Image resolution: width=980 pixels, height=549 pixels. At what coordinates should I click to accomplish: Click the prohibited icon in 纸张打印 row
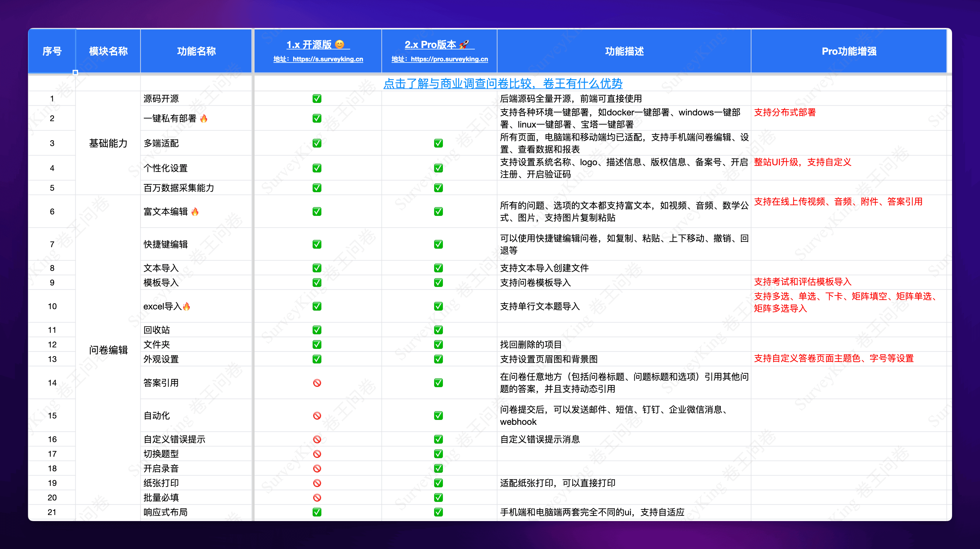317,483
